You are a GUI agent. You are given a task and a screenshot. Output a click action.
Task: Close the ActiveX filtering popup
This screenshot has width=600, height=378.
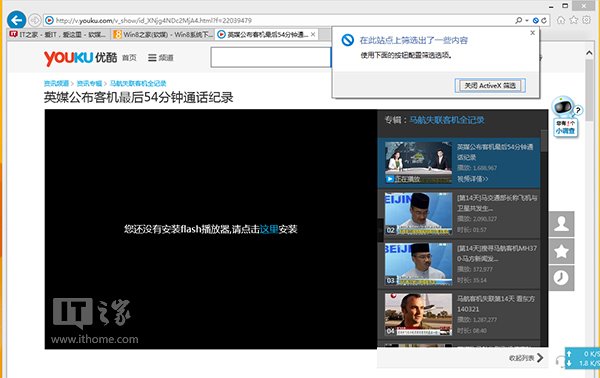532,33
